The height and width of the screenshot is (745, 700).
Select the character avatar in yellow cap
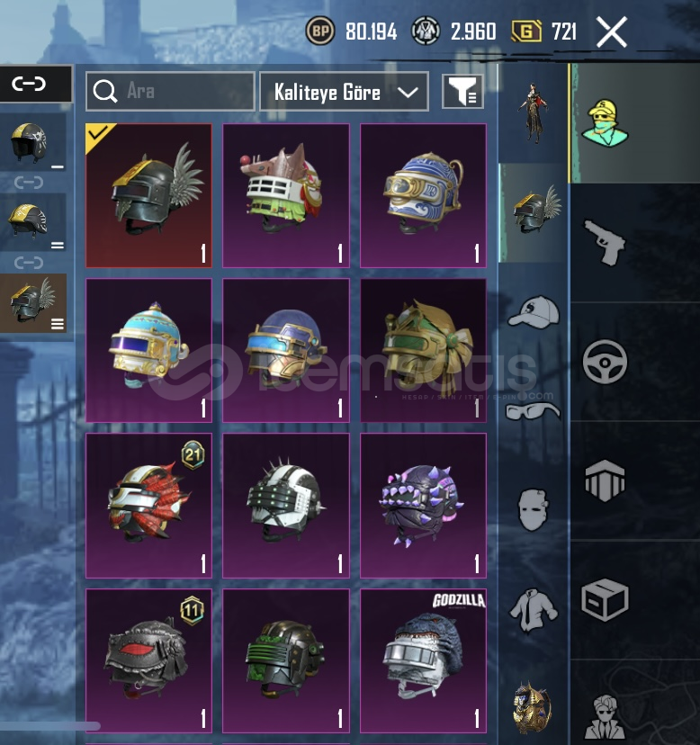[605, 123]
